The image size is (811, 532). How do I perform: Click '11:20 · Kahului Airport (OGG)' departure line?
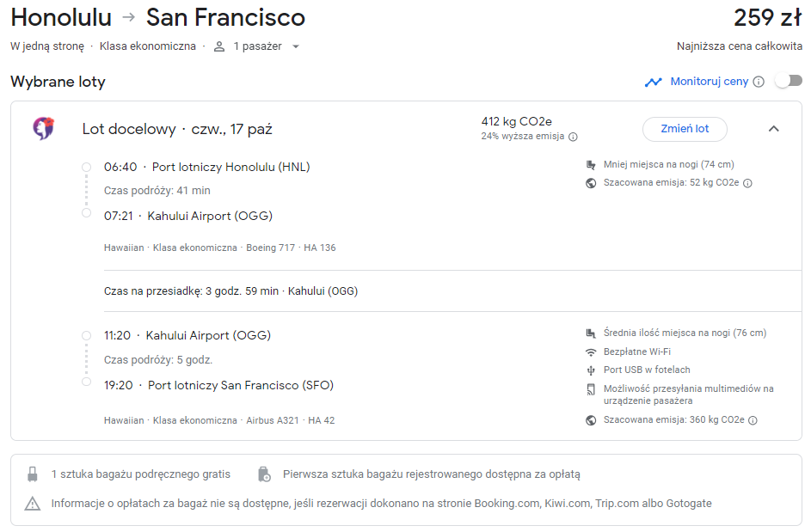[x=187, y=335]
